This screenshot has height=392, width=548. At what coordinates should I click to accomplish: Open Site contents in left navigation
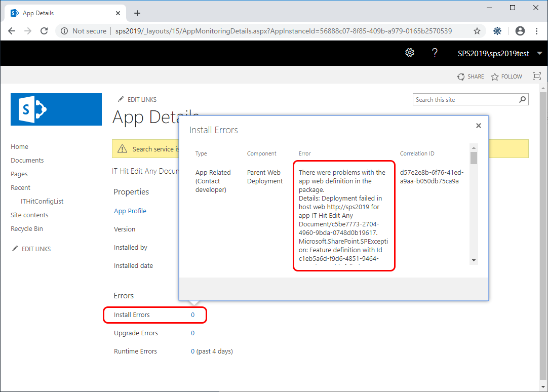(x=29, y=215)
